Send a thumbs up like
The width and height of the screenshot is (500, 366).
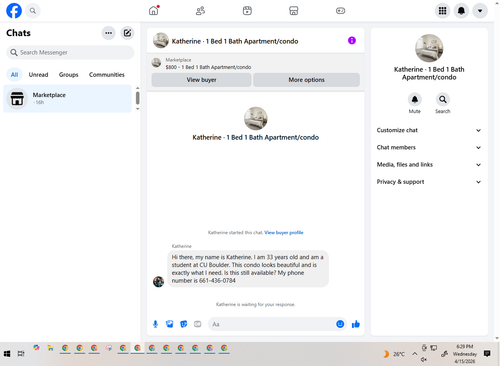pyautogui.click(x=356, y=324)
